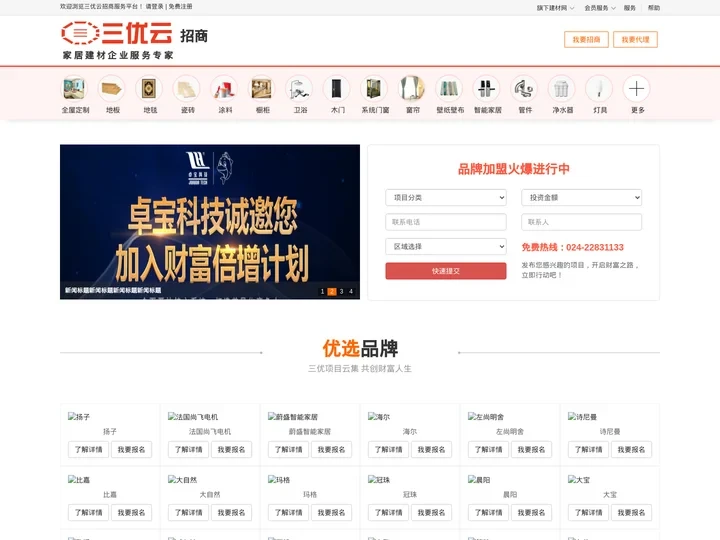Viewport: 720px width, 540px height.
Task: Click 了解详情 for 左尚明舍
Action: (489, 450)
